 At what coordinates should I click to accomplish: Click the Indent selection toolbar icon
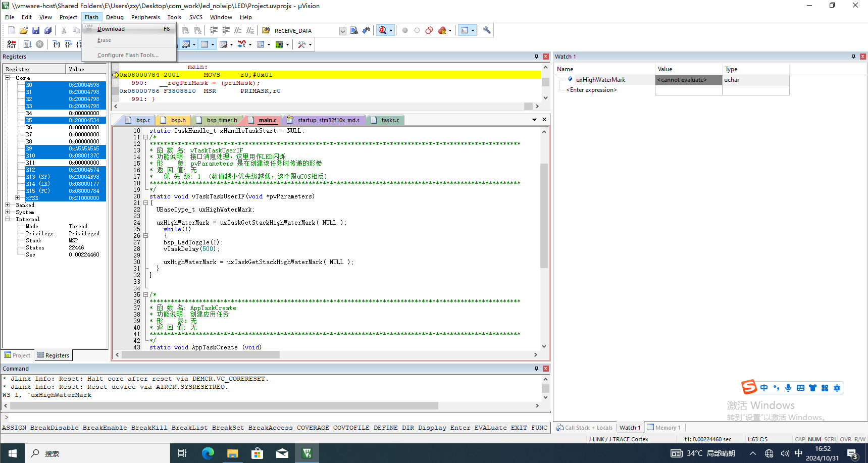[x=214, y=30]
